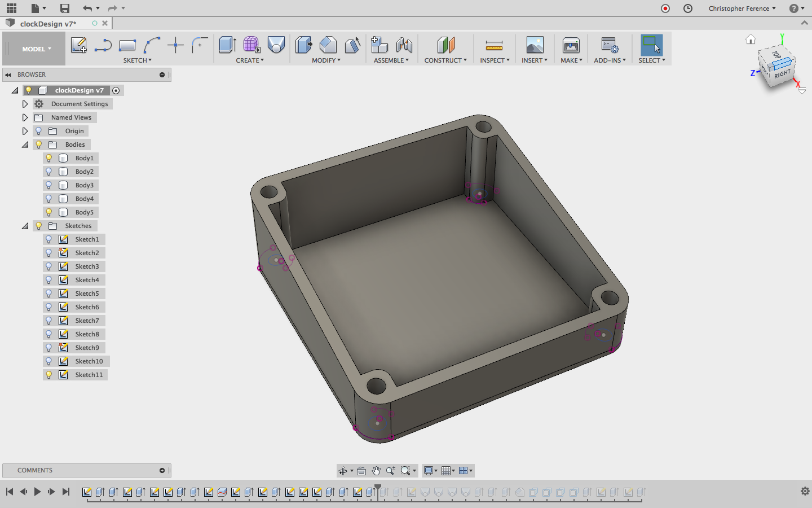Screen dimensions: 812x508
Task: Select the Press Pull tool
Action: coord(303,45)
